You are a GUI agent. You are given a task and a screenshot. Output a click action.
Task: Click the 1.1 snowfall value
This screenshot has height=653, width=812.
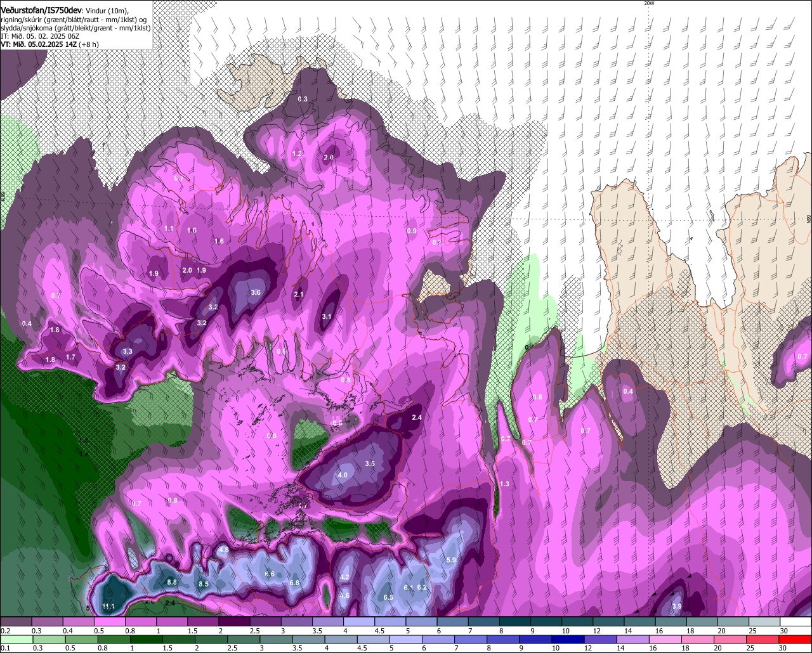tap(169, 228)
